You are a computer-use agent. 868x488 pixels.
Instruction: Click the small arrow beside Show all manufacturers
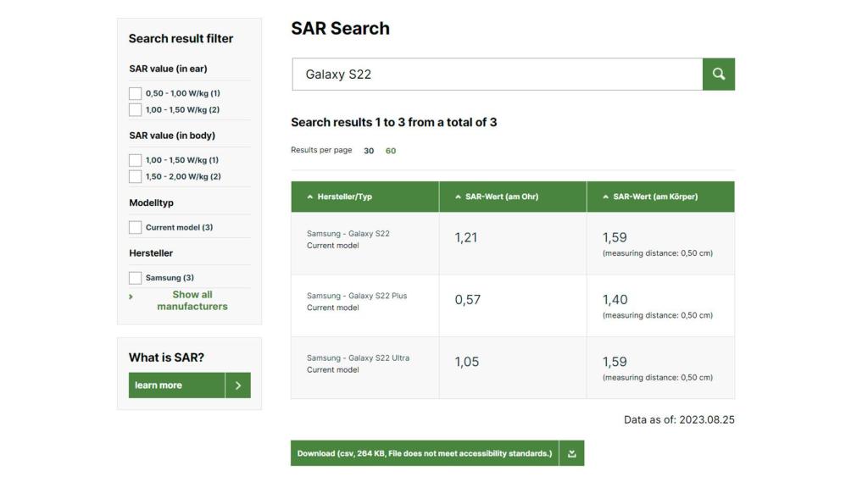coord(131,297)
